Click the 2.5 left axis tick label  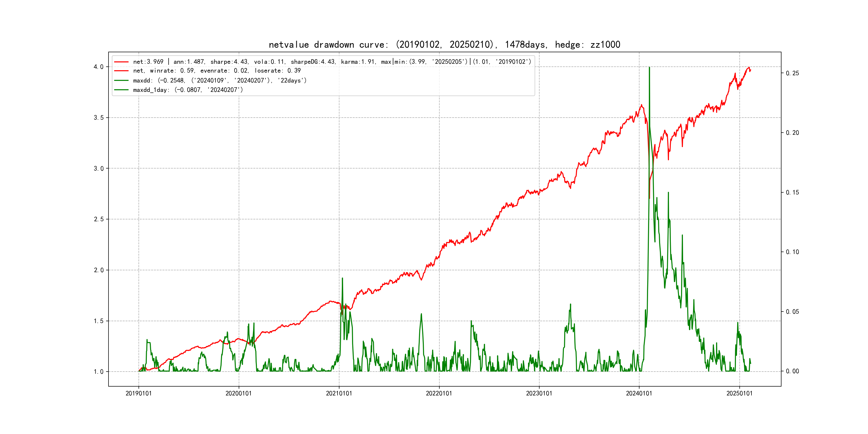coord(98,219)
